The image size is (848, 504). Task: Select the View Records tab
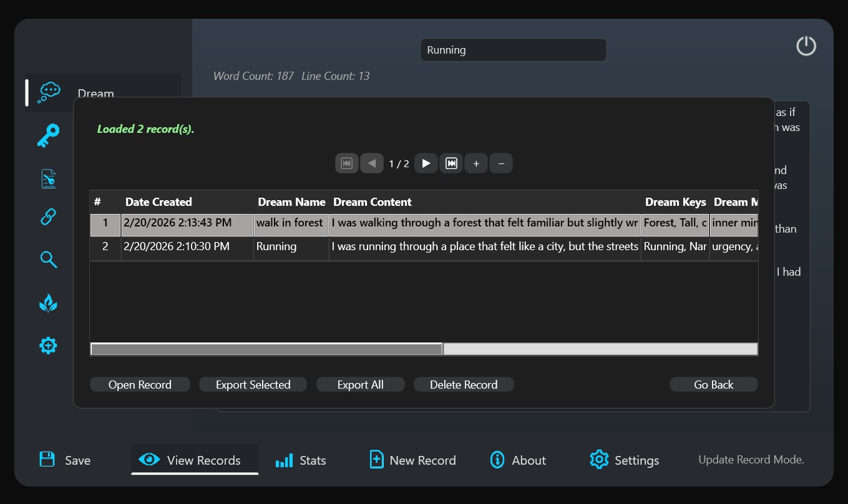195,460
